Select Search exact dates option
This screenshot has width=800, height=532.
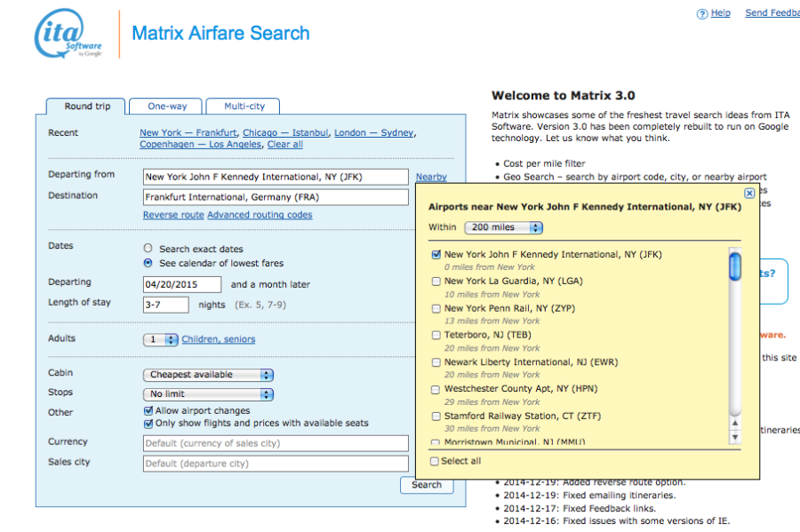click(148, 250)
